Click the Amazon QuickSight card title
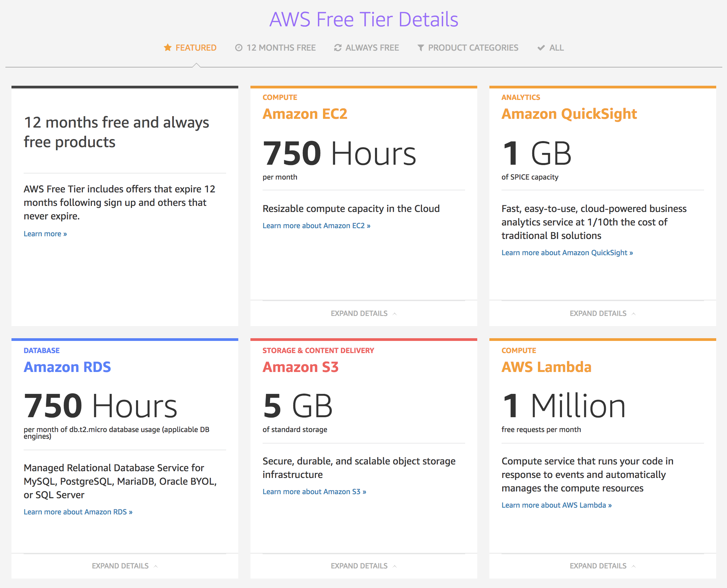Screen dimensions: 727x588 tap(569, 114)
